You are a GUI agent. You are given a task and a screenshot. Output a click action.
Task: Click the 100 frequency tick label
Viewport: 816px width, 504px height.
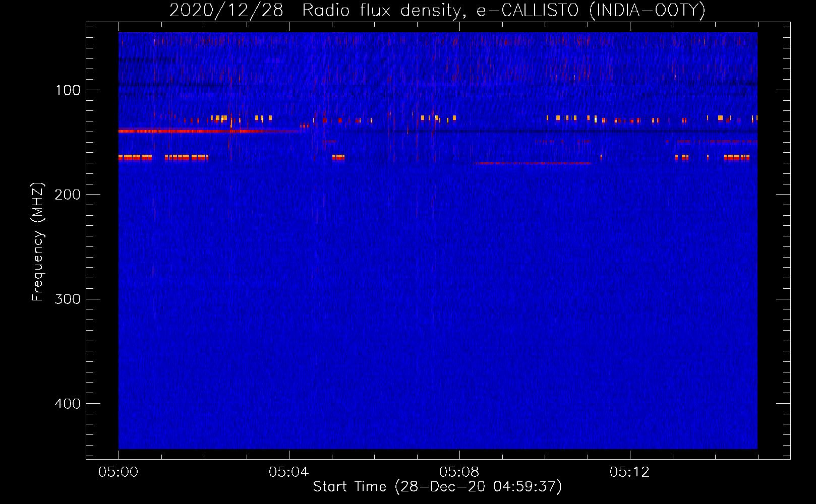[x=68, y=90]
